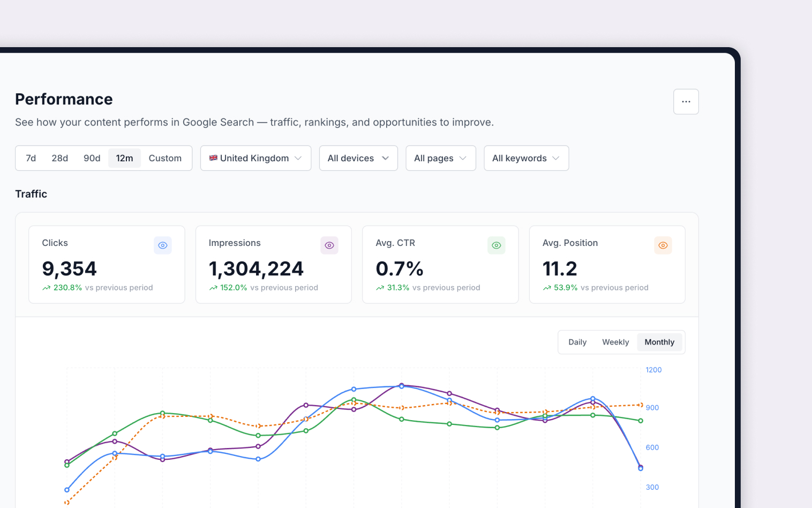Toggle Avg. CTR eye icon
The width and height of the screenshot is (812, 508).
[497, 245]
